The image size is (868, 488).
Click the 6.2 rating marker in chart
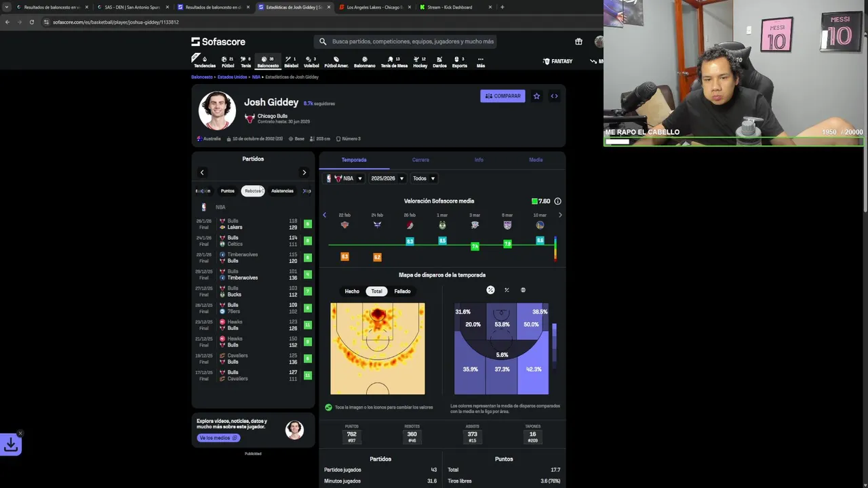(377, 257)
